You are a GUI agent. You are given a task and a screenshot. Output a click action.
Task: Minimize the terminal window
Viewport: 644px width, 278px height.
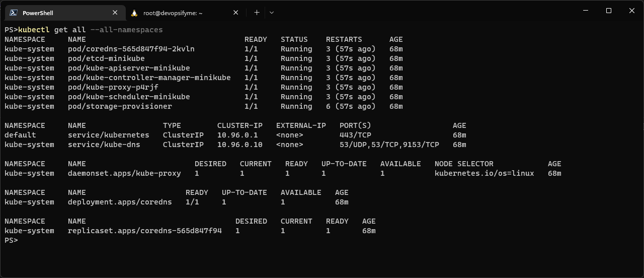585,11
